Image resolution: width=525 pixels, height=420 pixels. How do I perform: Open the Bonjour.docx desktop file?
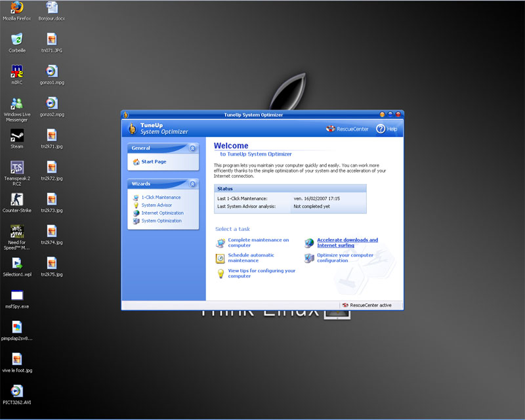(x=52, y=10)
